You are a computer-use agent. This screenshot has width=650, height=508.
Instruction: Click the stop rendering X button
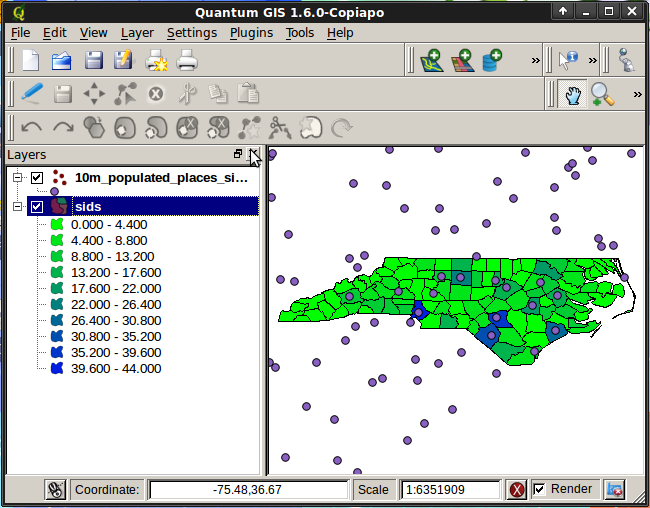click(517, 490)
